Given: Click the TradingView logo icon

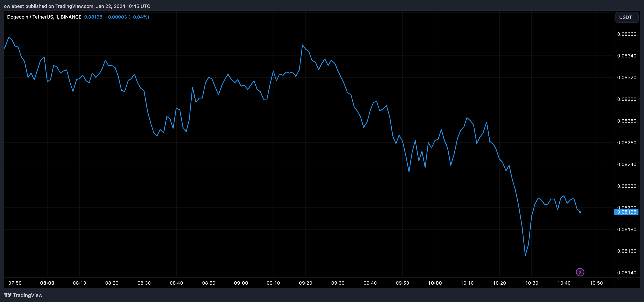Looking at the screenshot, I should pos(8,295).
